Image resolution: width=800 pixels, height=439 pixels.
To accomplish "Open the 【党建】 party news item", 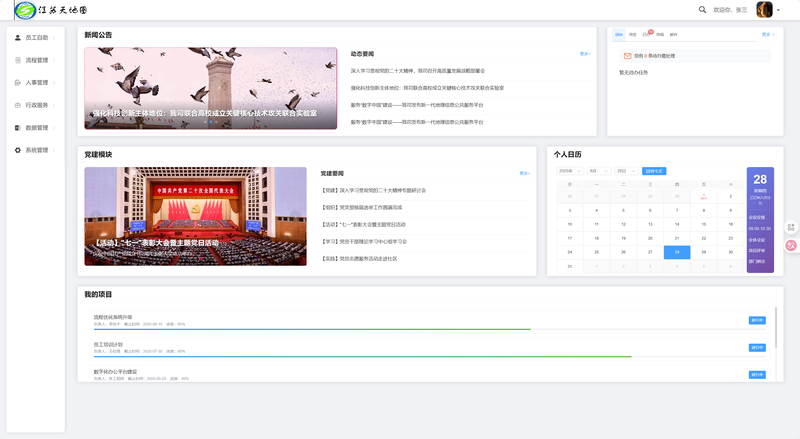I will point(373,190).
